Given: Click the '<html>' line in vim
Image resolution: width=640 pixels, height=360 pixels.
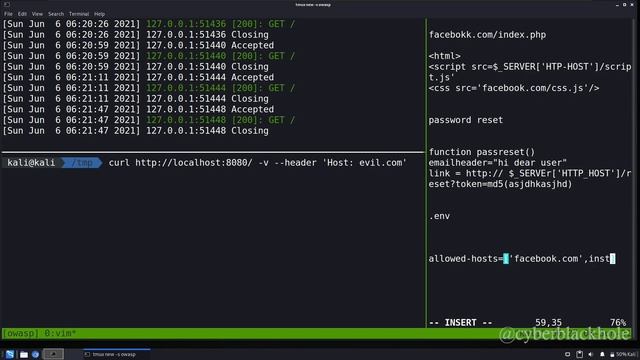Looking at the screenshot, I should [x=444, y=56].
